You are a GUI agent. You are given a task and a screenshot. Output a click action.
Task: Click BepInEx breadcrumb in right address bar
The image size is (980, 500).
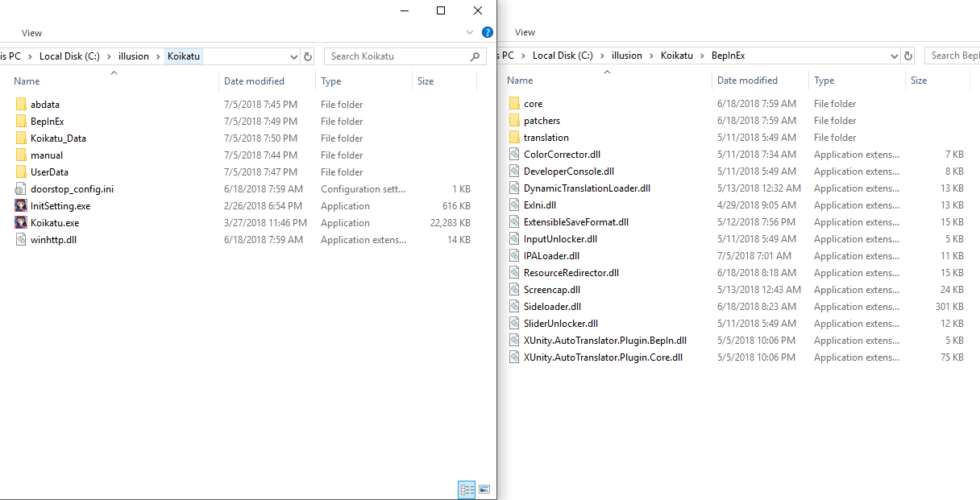tap(729, 56)
